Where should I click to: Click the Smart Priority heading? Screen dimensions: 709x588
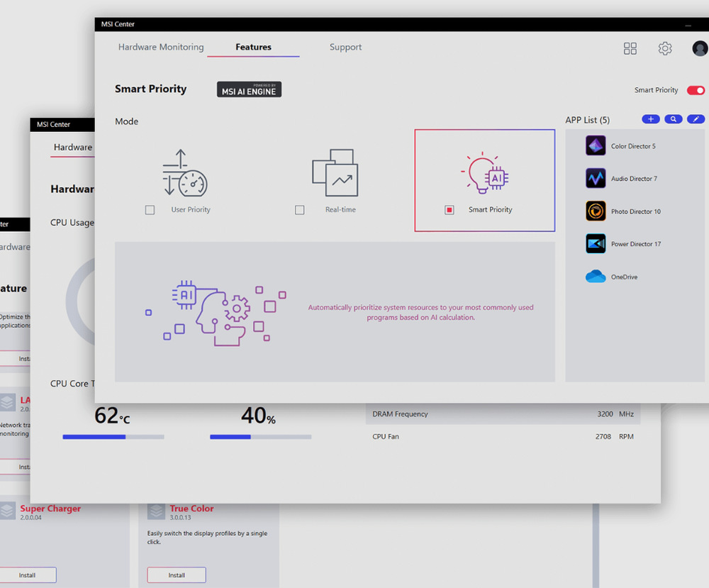[150, 89]
